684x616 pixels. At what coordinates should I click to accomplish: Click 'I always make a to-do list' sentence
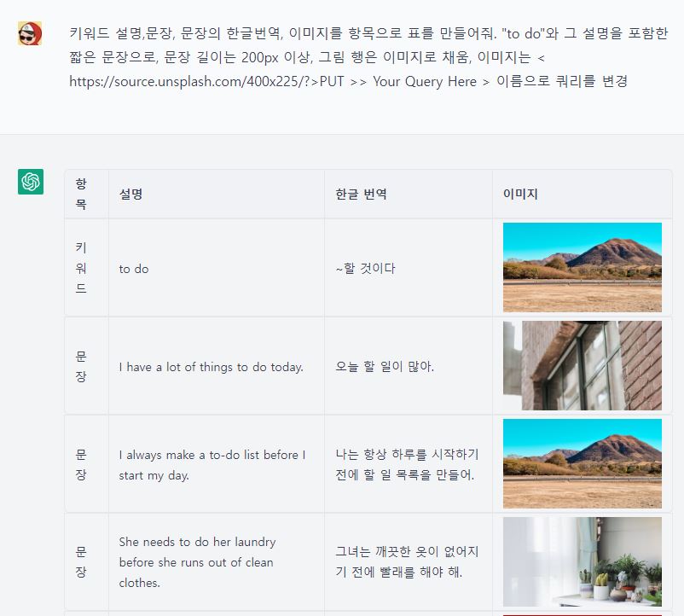pos(212,465)
